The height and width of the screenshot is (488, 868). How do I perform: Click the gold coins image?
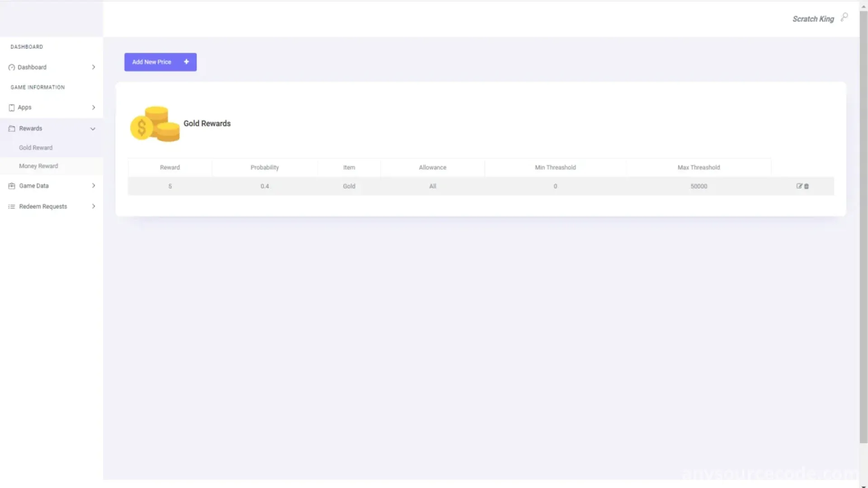(x=155, y=124)
